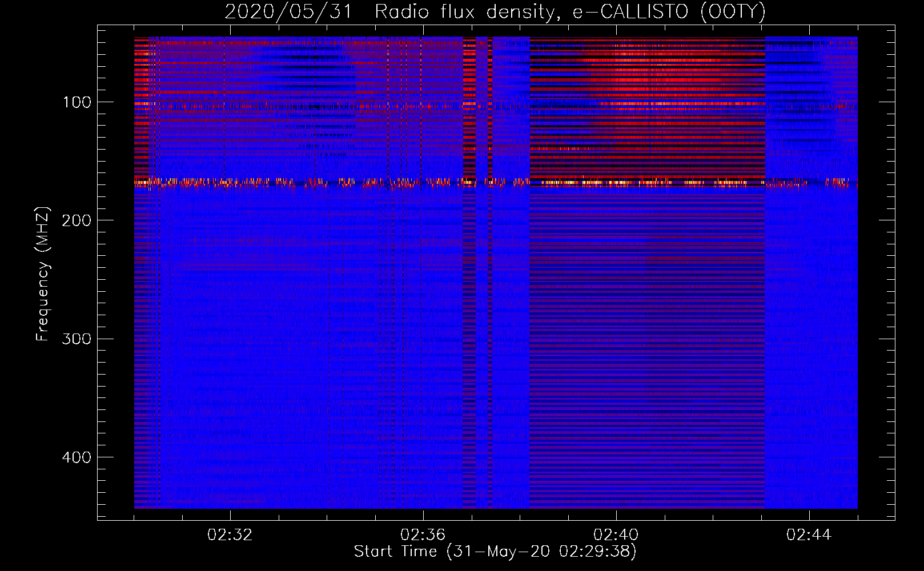Click the 02:44 time tick label
Screen dimensions: 924x571
click(x=809, y=535)
